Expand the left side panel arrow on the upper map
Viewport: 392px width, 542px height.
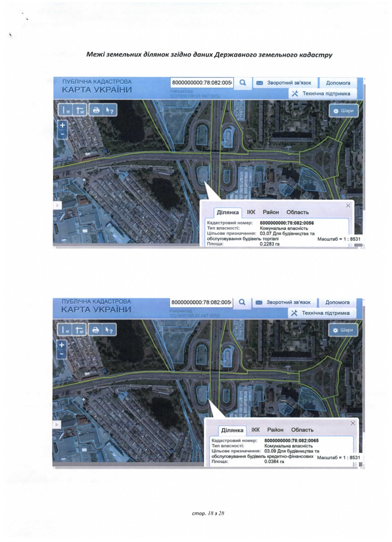pos(57,205)
